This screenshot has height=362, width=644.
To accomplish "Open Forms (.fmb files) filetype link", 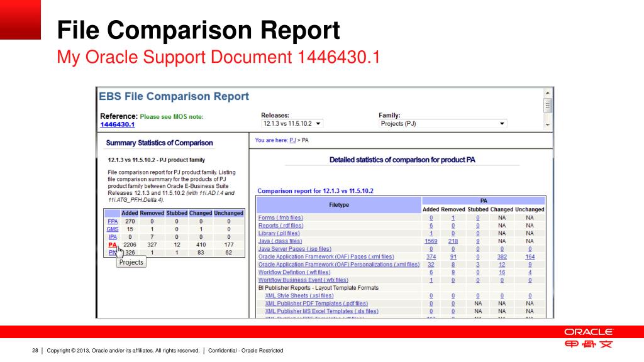I will pos(280,217).
